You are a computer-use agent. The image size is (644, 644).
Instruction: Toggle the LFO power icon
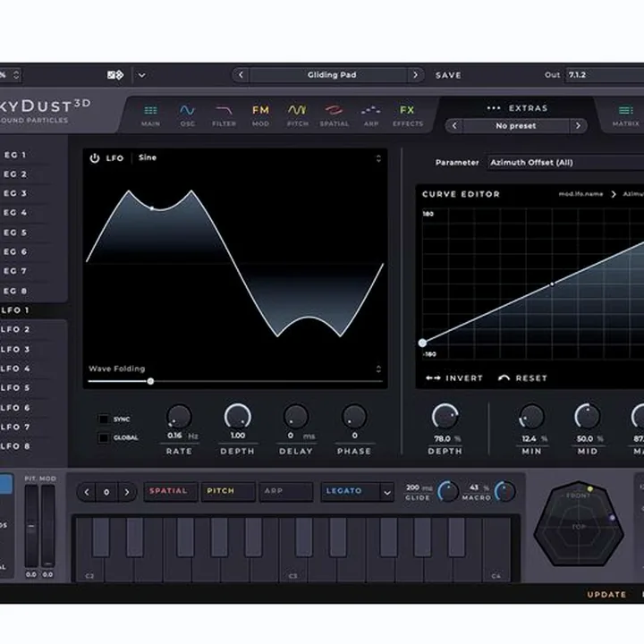95,158
